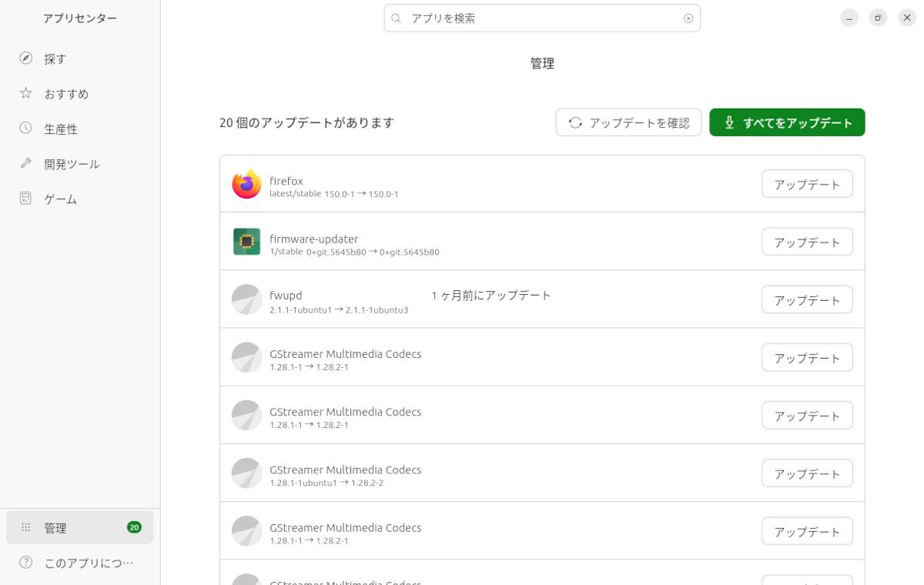Click アップデート for firmware-updater
This screenshot has width=924, height=585.
pos(807,241)
